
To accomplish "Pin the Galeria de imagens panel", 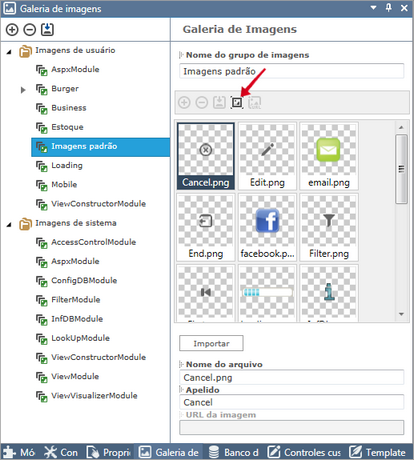I will tap(389, 8).
